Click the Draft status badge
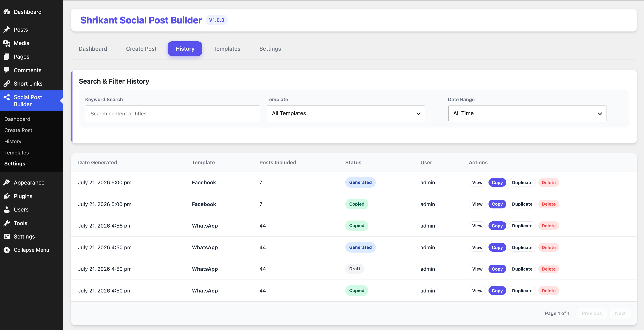Viewport: 644px width, 330px height. [x=355, y=269]
